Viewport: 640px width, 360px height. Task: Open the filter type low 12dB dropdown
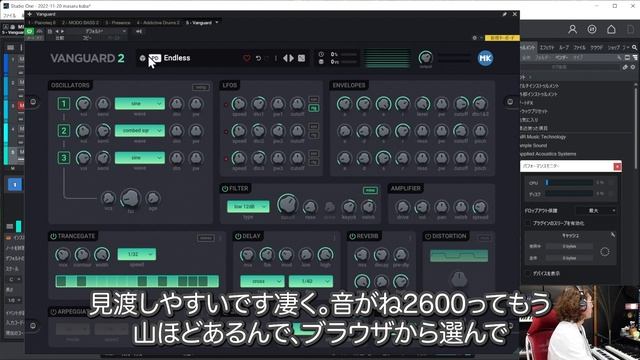pos(248,207)
